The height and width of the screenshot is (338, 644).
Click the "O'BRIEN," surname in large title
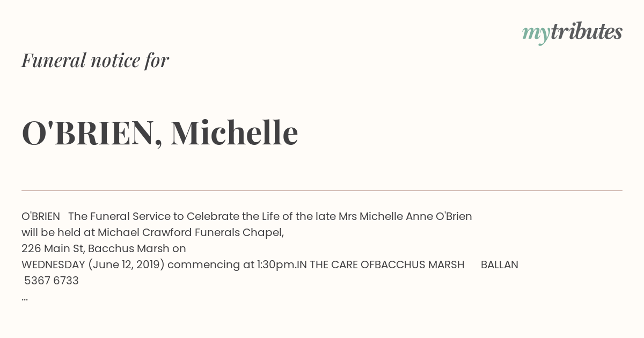(x=92, y=133)
